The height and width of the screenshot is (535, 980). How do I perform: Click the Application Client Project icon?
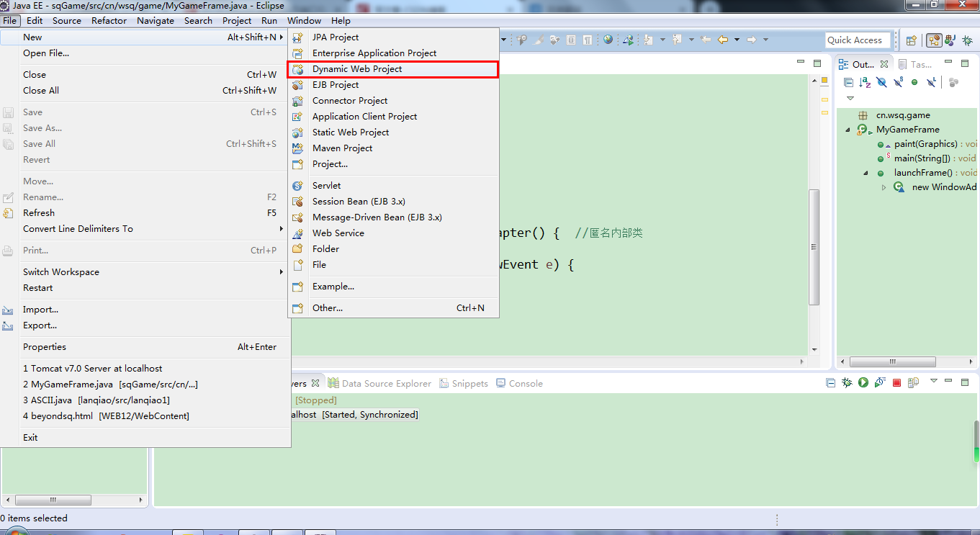[298, 117]
